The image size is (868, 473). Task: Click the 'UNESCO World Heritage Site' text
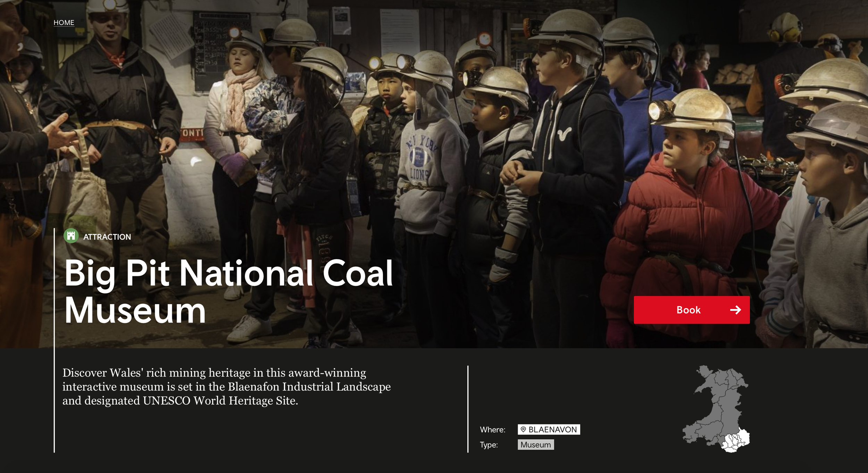tap(220, 401)
